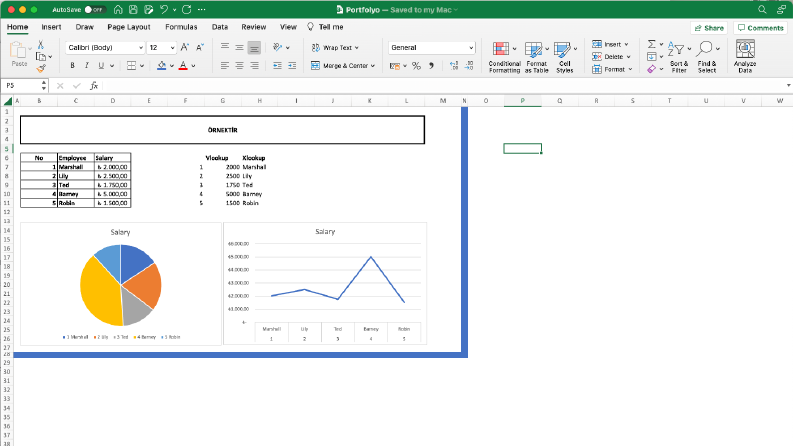The image size is (793, 446).
Task: Select column P header
Action: [522, 101]
